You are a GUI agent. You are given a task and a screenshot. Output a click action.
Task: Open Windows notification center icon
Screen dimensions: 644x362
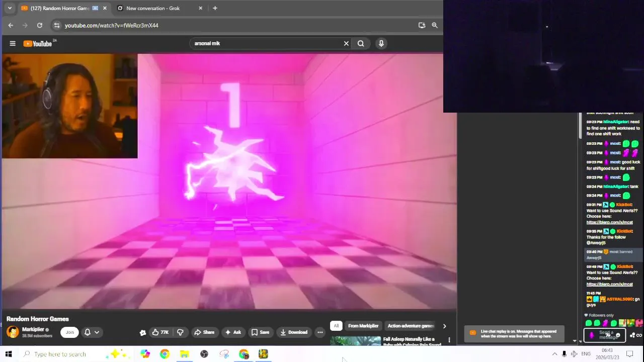coord(629,354)
